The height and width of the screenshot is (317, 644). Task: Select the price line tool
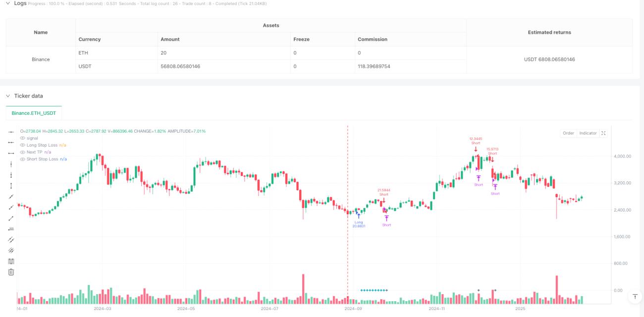click(11, 229)
